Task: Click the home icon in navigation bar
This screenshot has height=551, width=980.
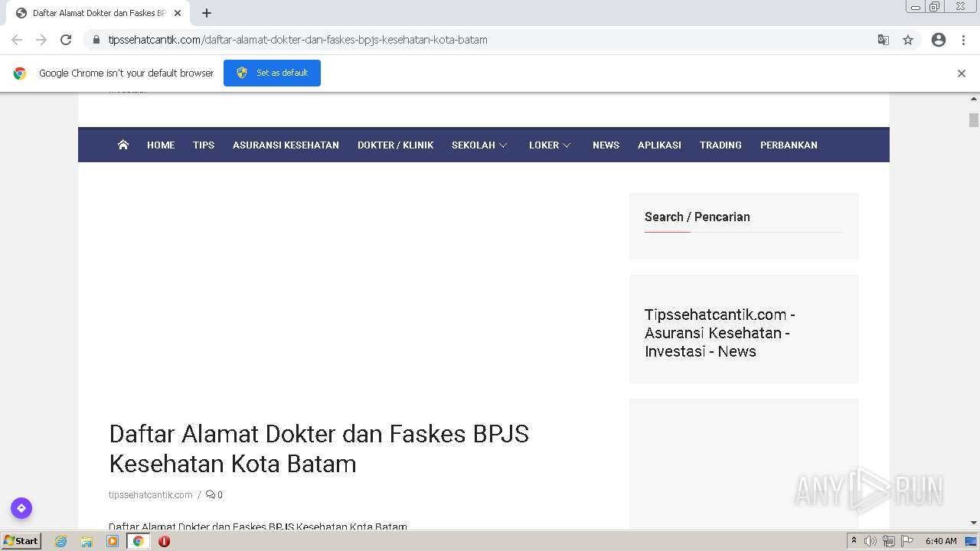Action: 123,145
